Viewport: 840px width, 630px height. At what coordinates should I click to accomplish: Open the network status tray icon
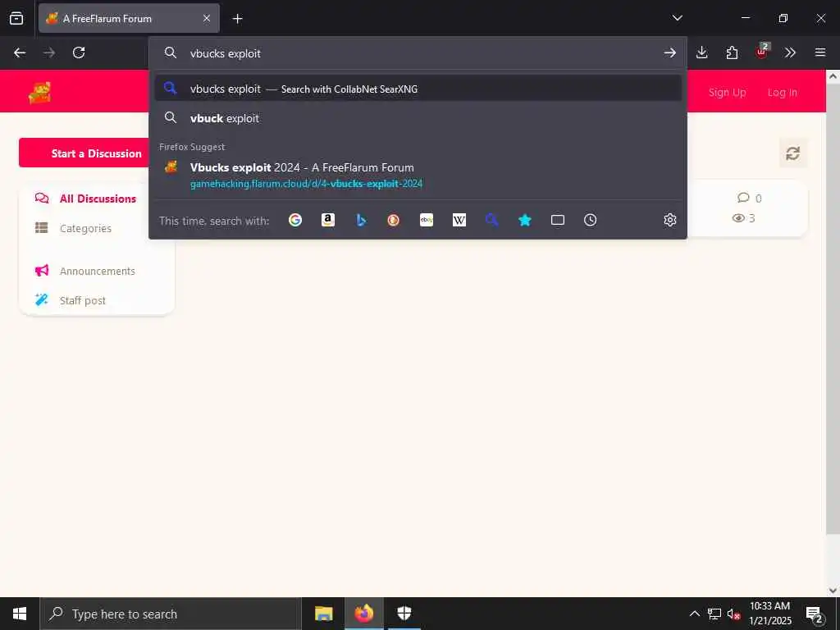pyautogui.click(x=714, y=614)
